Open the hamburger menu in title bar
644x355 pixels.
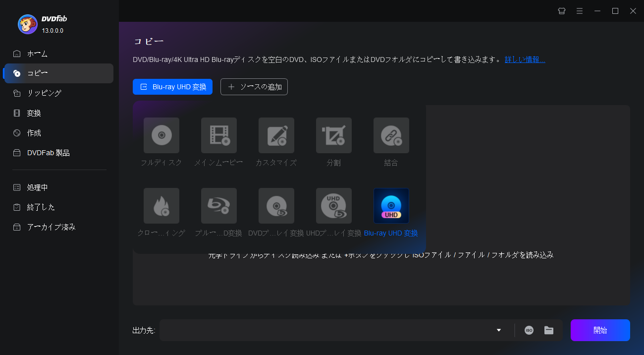[x=580, y=11]
